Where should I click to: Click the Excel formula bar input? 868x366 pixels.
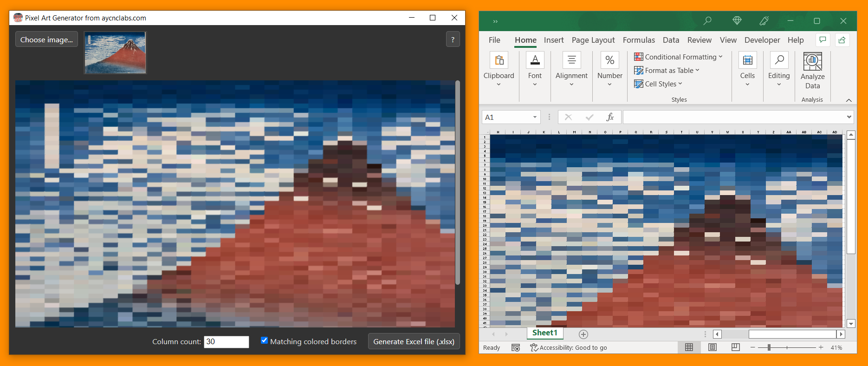734,117
